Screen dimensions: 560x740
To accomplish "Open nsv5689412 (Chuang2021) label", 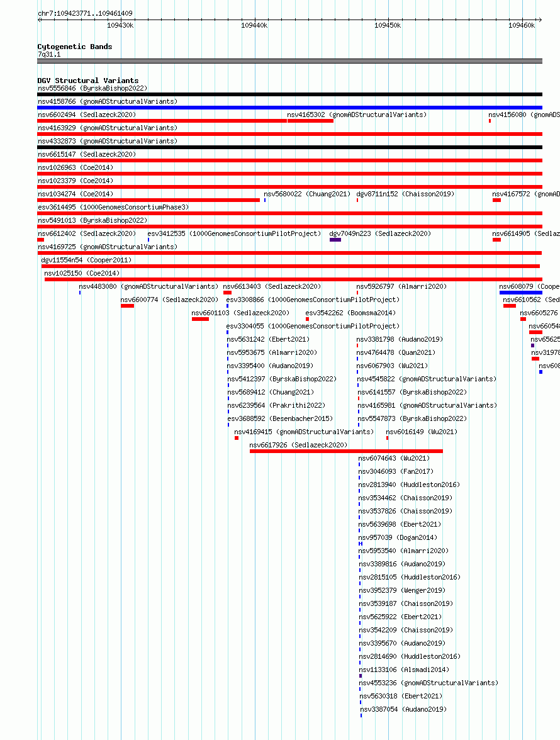I will (x=271, y=392).
